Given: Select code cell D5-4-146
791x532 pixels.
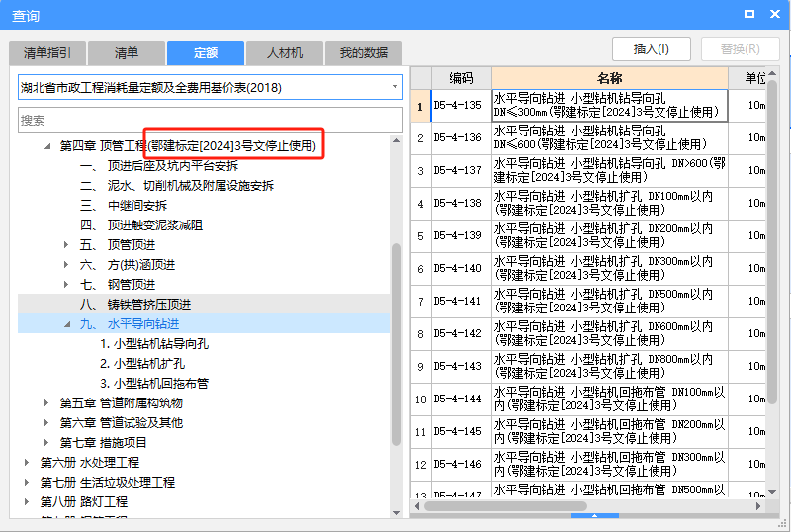Looking at the screenshot, I should [x=461, y=464].
